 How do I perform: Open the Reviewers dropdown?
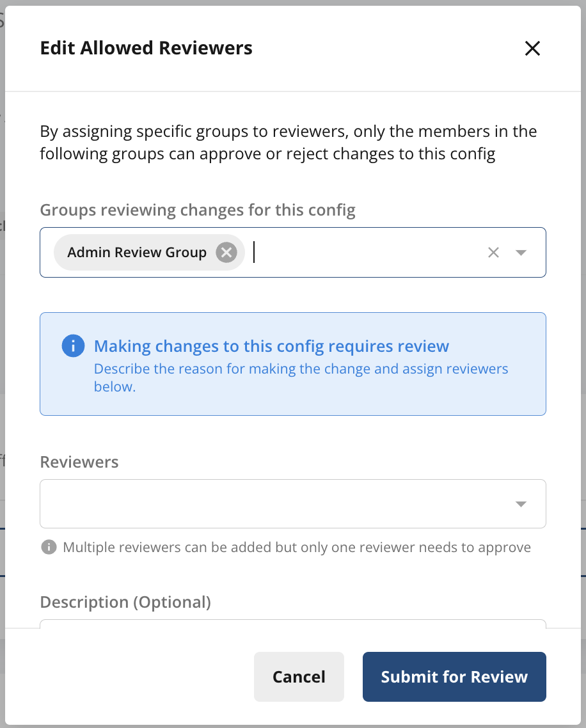pyautogui.click(x=521, y=503)
